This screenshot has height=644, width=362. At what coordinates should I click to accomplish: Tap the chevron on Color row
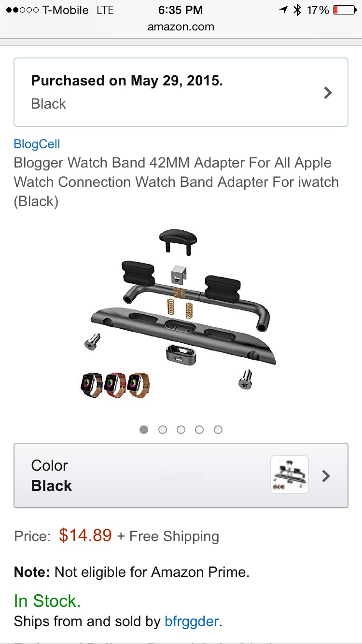(326, 476)
